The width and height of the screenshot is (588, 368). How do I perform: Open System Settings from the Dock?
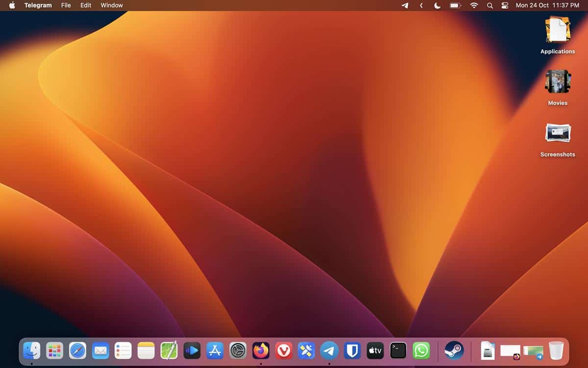tap(238, 351)
